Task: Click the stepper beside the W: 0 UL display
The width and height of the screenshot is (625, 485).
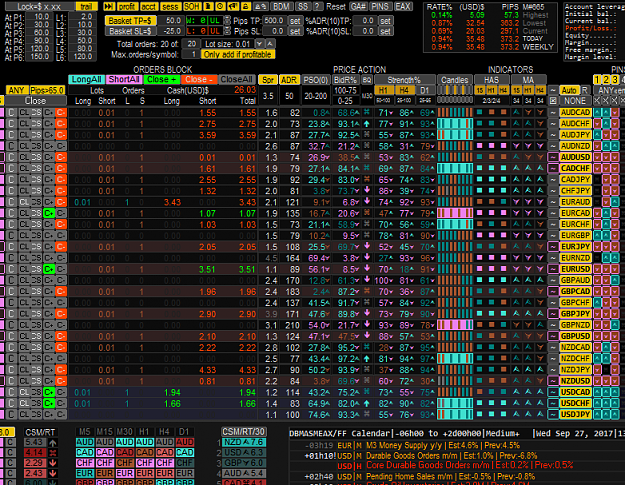Action: tap(227, 20)
